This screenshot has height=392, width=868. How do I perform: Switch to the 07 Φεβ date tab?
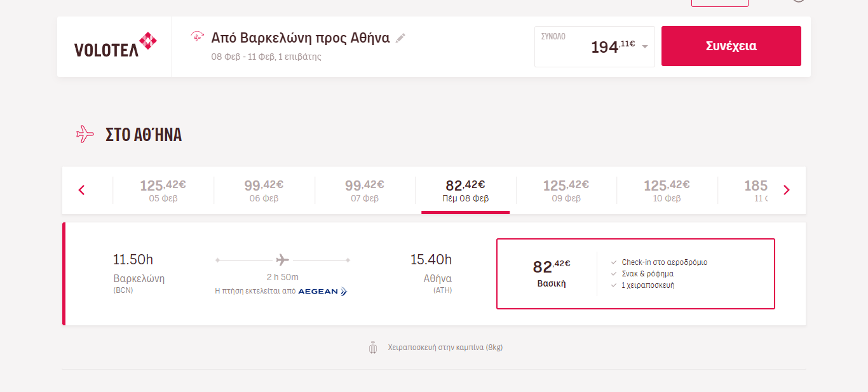point(365,190)
